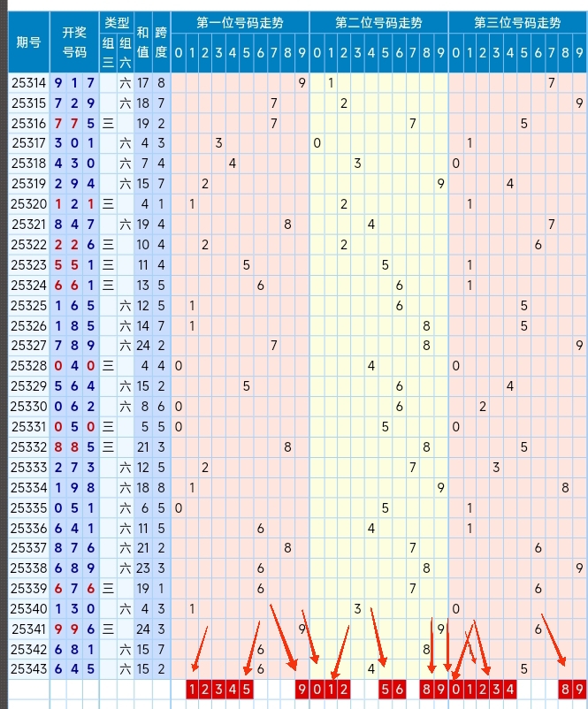Click period number 25332

29,447
